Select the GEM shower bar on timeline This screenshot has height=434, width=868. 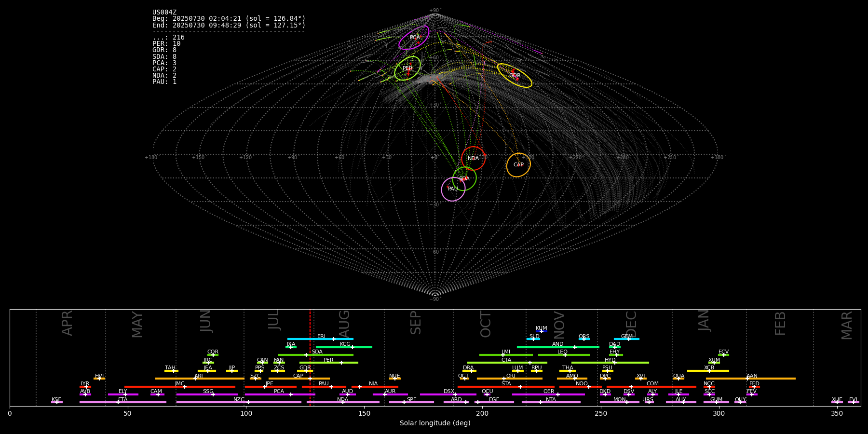(x=626, y=339)
